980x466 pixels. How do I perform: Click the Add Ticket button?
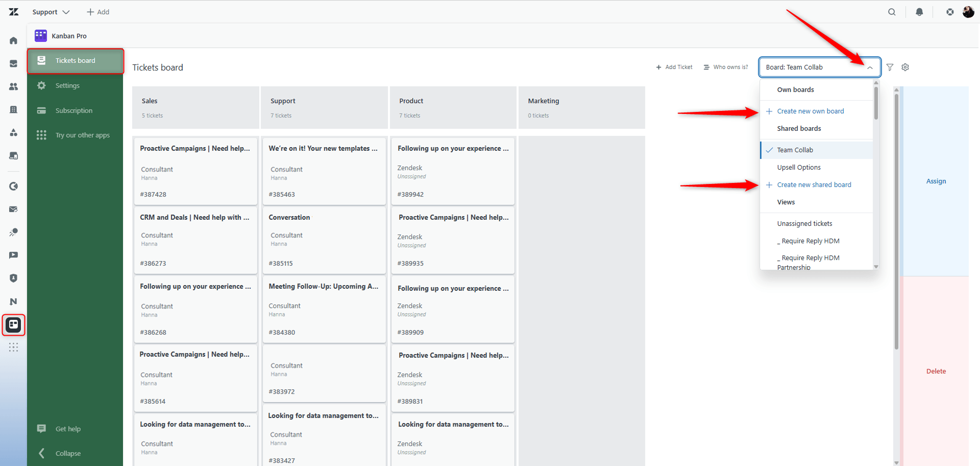674,67
